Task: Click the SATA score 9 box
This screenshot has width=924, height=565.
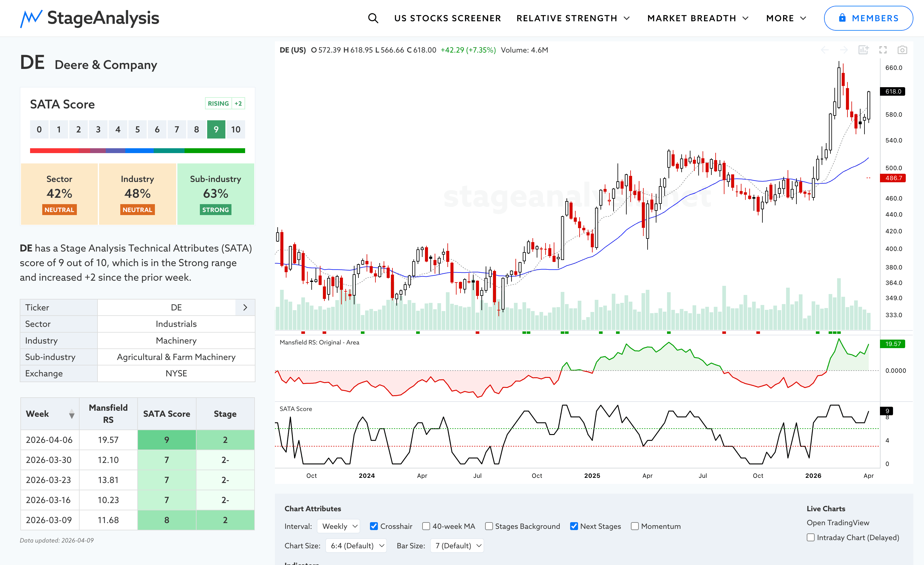Action: point(216,129)
